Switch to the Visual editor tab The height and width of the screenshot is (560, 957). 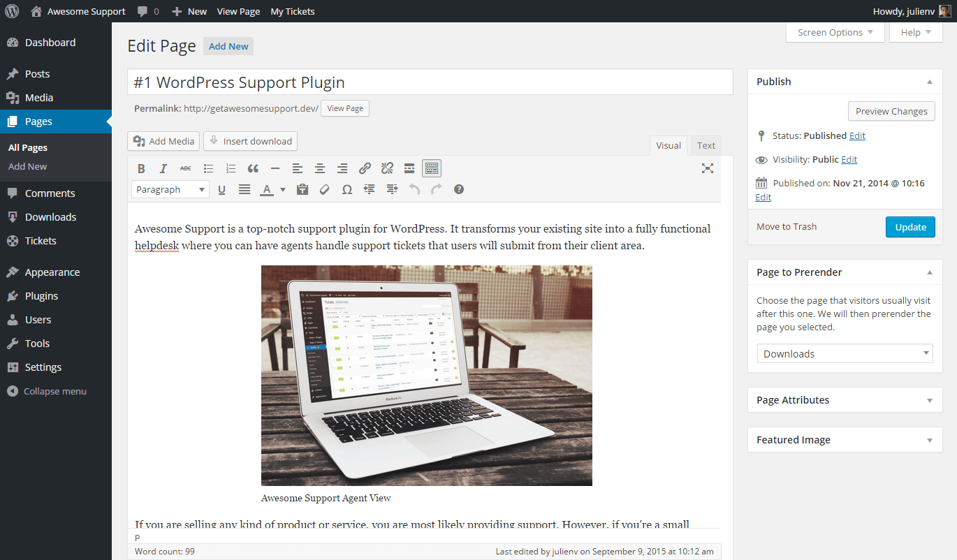click(669, 145)
